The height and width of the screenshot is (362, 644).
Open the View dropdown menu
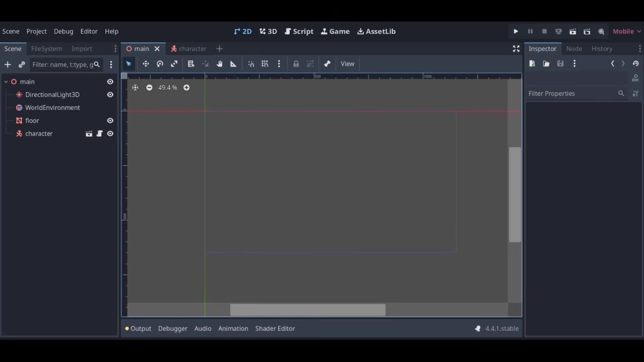[x=348, y=64]
